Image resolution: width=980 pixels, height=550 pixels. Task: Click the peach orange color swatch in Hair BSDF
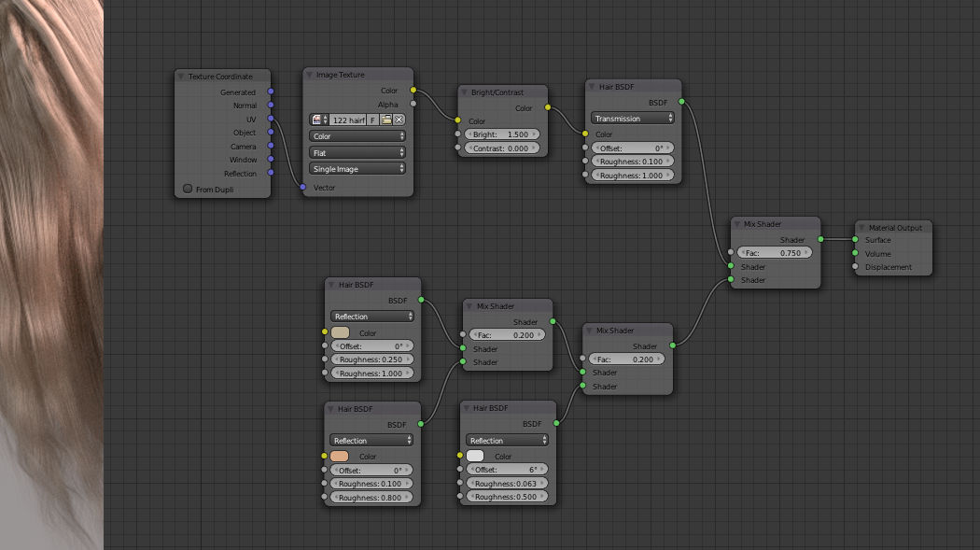pyautogui.click(x=340, y=457)
